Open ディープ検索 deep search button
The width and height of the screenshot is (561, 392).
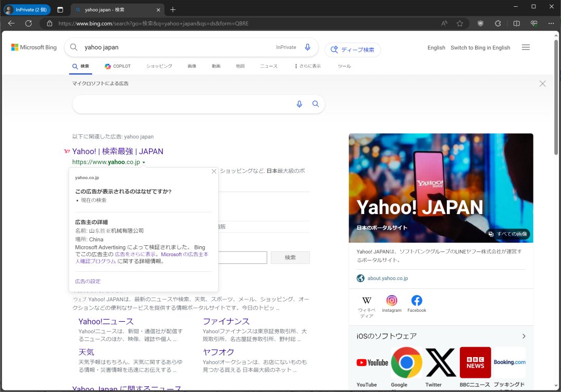coord(353,49)
